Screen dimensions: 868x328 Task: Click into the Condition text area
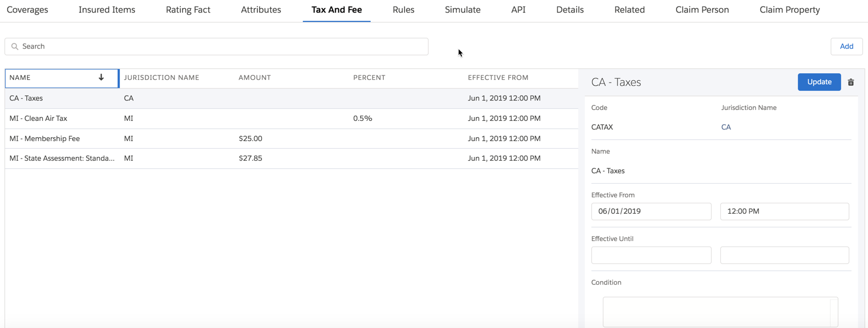720,312
